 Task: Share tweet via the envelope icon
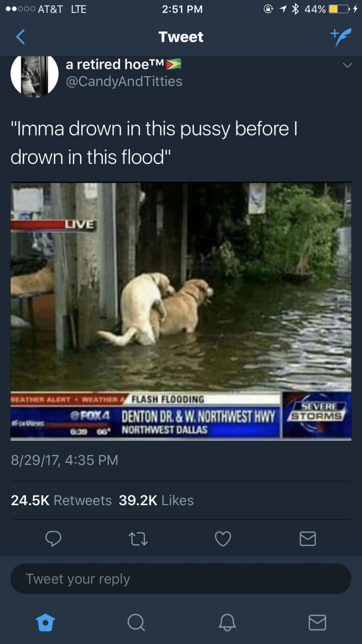click(308, 539)
